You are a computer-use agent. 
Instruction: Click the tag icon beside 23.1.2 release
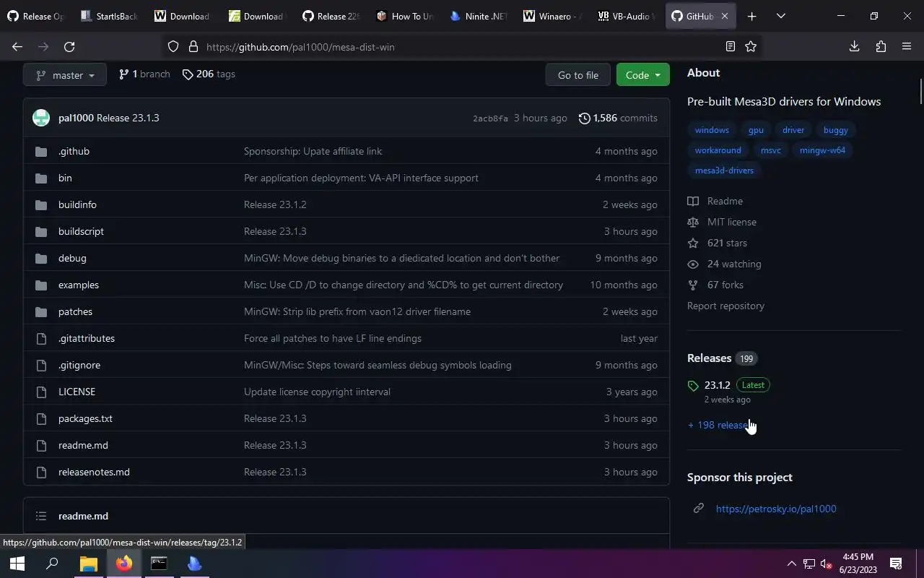693,386
